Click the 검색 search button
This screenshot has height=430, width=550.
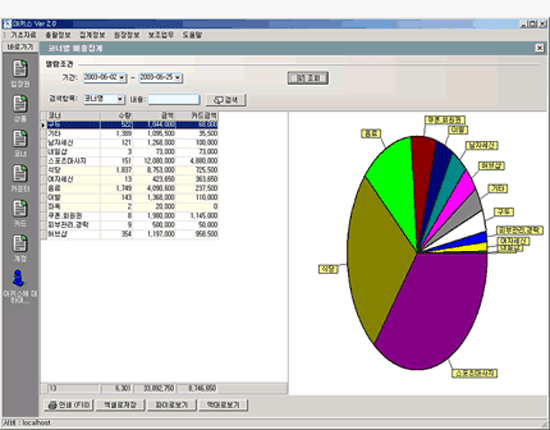click(226, 100)
